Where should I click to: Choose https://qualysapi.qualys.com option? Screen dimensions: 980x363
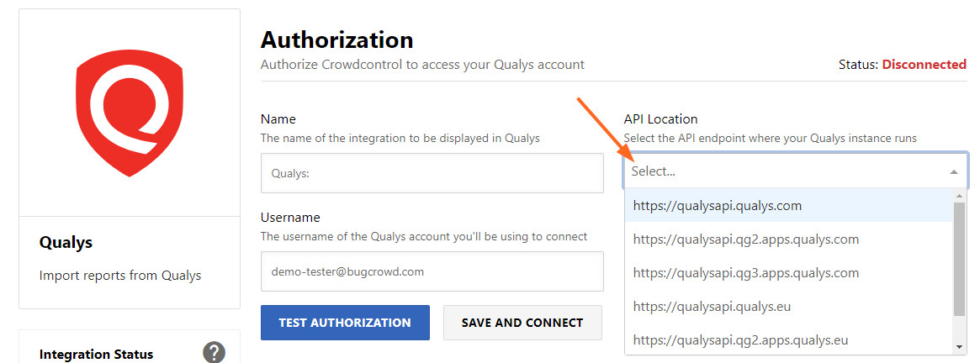click(789, 206)
